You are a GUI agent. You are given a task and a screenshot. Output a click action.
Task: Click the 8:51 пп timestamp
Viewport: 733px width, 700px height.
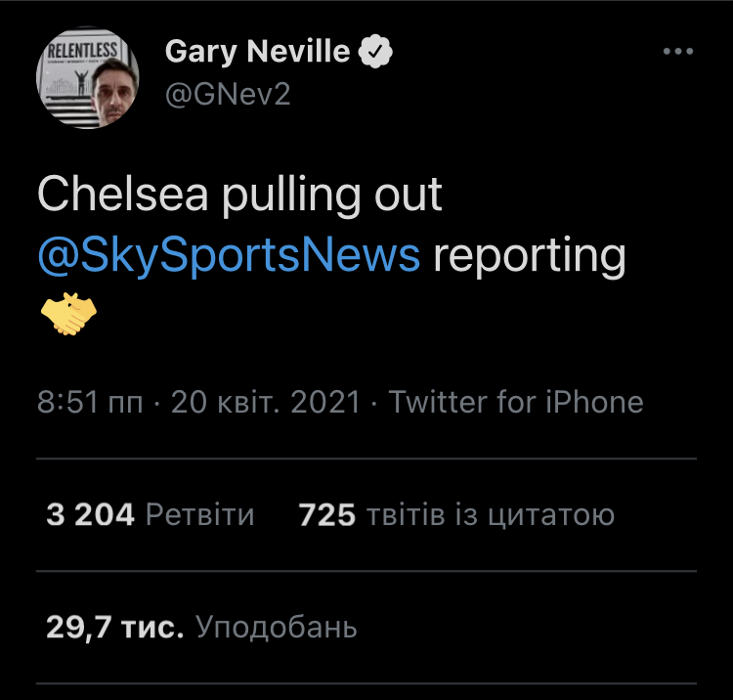click(x=90, y=403)
